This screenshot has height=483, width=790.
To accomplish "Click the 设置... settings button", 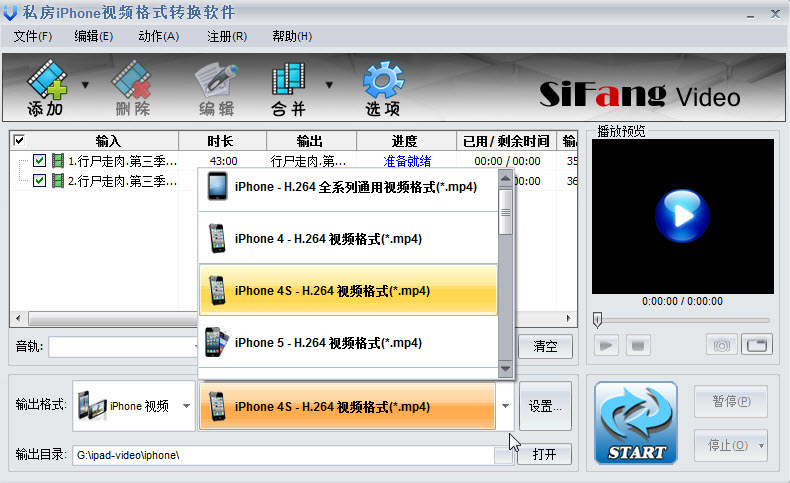I will point(545,406).
